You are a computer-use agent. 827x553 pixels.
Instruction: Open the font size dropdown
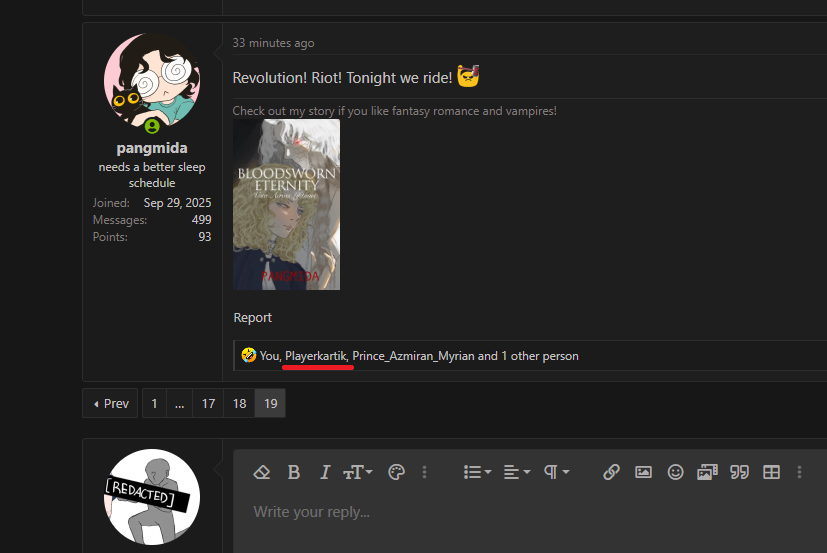click(x=358, y=472)
